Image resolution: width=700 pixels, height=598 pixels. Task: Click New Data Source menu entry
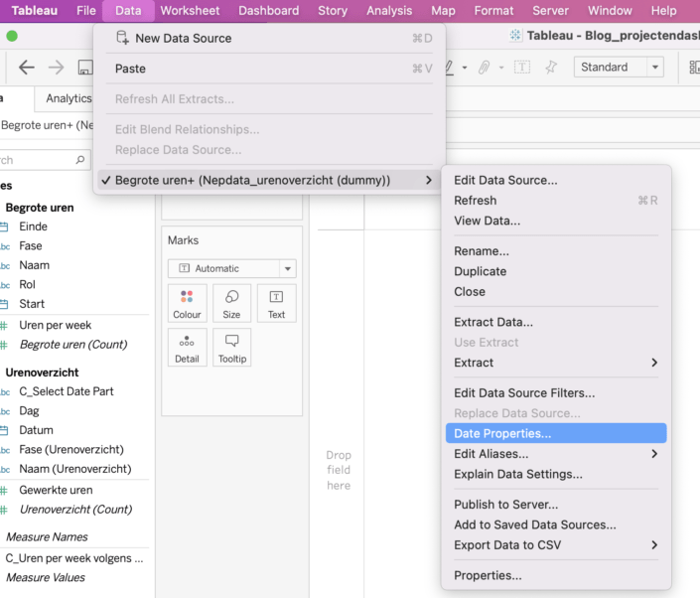pos(183,38)
